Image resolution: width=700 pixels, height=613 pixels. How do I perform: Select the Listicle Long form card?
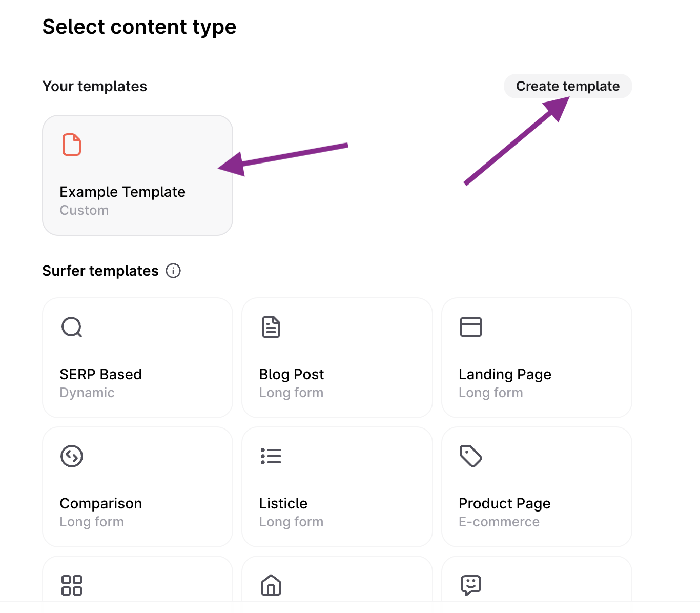coord(337,487)
